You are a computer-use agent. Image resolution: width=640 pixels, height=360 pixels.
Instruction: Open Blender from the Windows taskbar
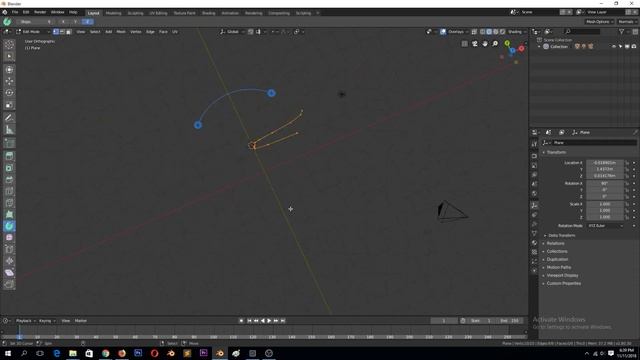tap(220, 353)
